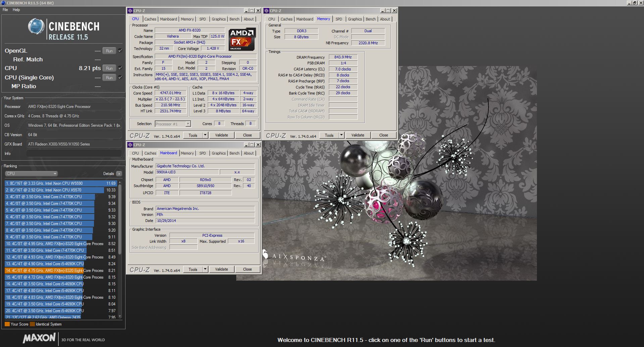
Task: Select ranking row AMD Opteron 2435
Action: click(x=61, y=316)
